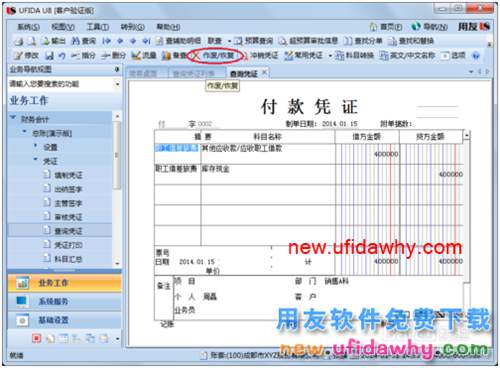Open the 选项 options button
Screen dimensions: 500x368
pyautogui.click(x=453, y=55)
